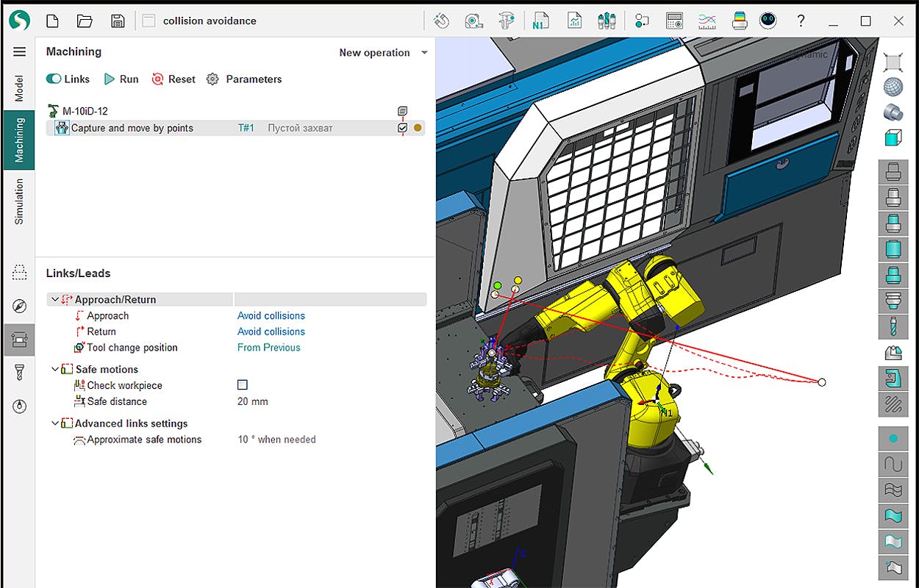The width and height of the screenshot is (919, 588).
Task: Collapse the Safe motions section
Action: click(x=55, y=369)
